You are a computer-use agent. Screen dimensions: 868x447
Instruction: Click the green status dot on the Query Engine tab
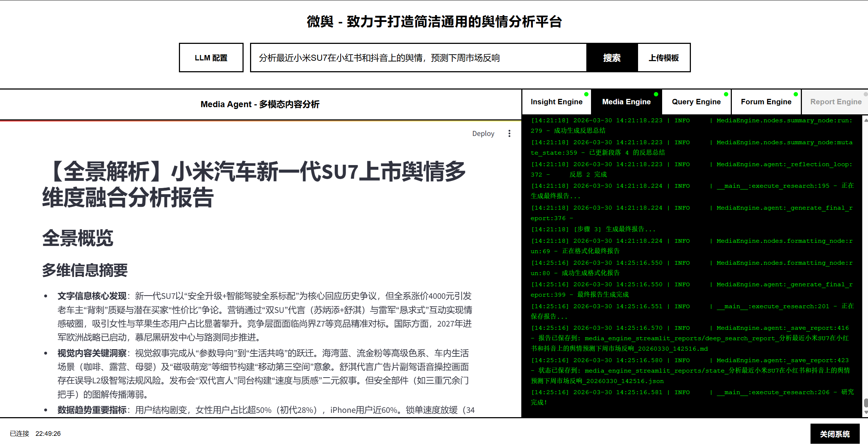[x=726, y=94]
